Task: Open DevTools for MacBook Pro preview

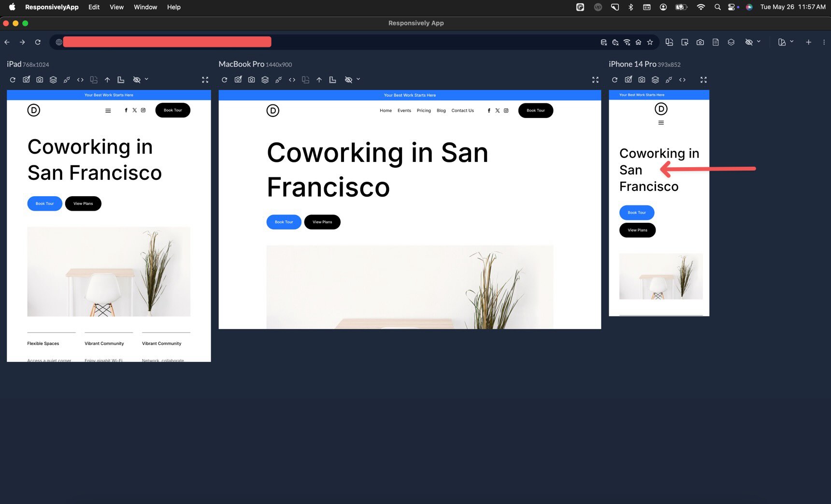Action: (x=292, y=80)
